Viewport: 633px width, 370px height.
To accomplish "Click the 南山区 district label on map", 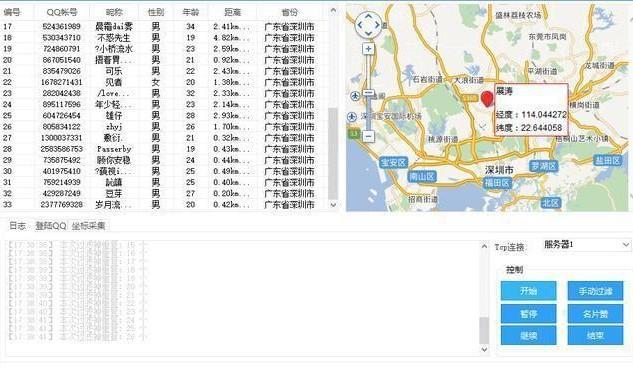I will click(422, 177).
